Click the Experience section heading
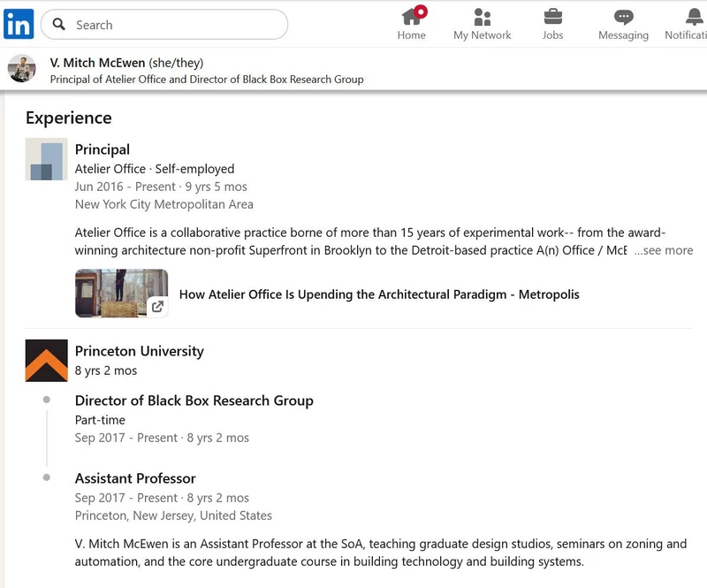 click(x=69, y=118)
